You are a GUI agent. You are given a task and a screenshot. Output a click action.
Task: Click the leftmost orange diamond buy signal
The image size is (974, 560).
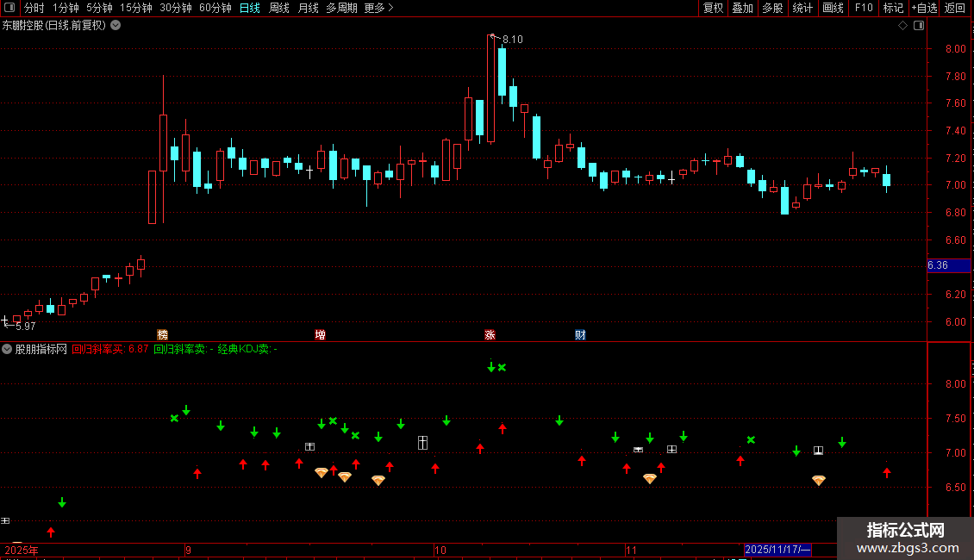(322, 472)
